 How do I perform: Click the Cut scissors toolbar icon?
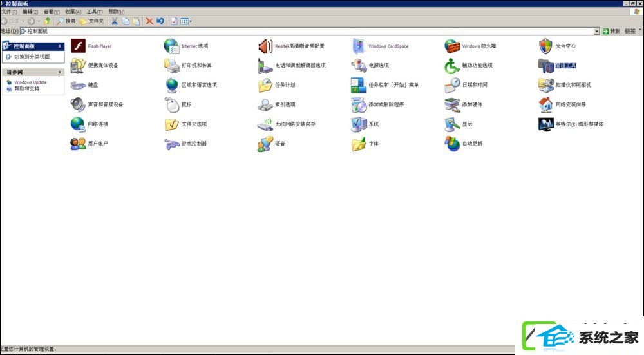(115, 21)
